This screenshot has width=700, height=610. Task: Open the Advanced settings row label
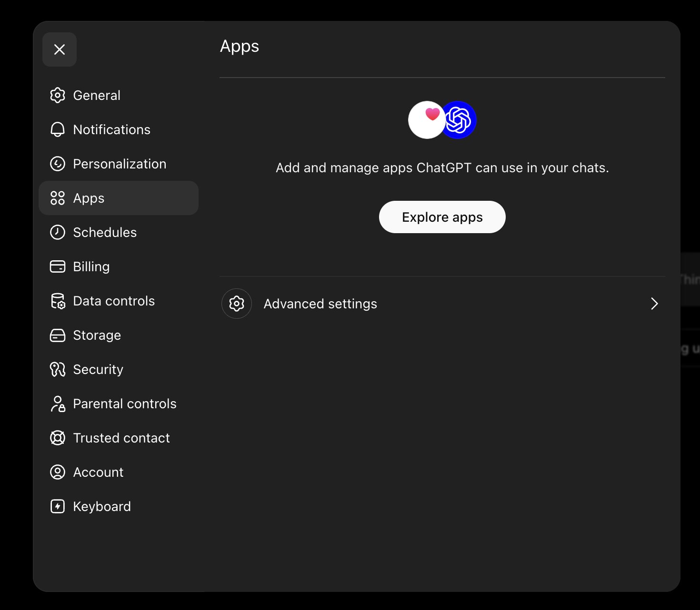[x=320, y=304]
